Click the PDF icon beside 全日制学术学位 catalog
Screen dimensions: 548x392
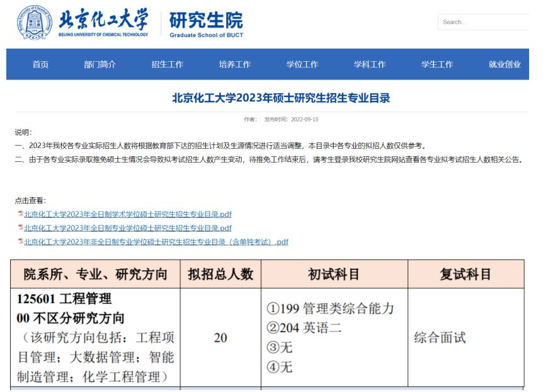coord(21,213)
